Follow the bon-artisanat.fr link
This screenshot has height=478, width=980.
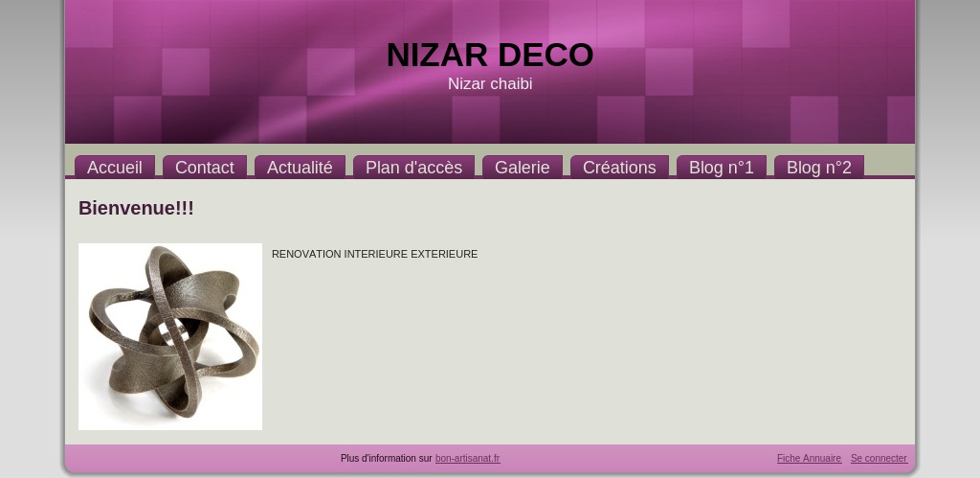(467, 458)
